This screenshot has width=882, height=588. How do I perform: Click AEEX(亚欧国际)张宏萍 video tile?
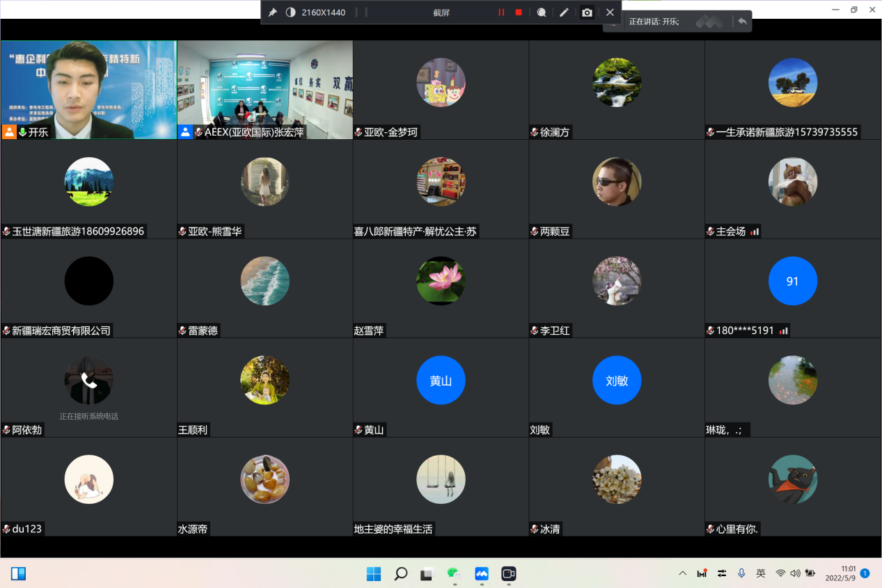click(x=265, y=89)
